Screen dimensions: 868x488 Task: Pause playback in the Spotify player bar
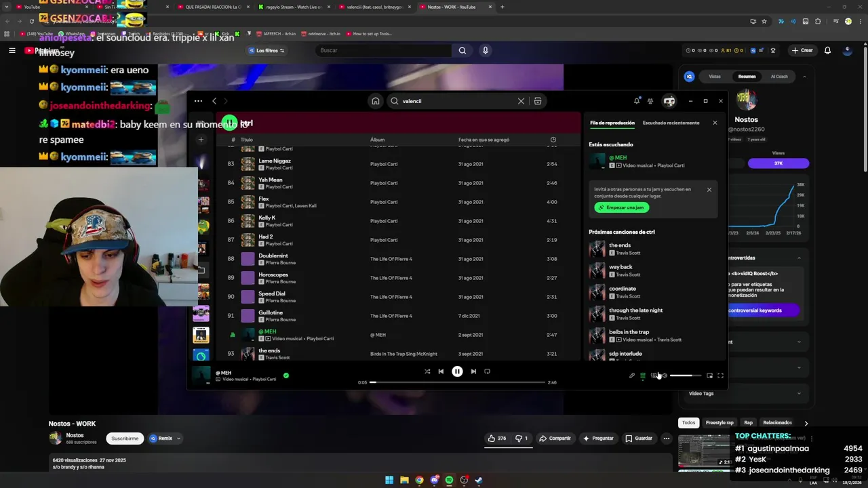click(457, 371)
